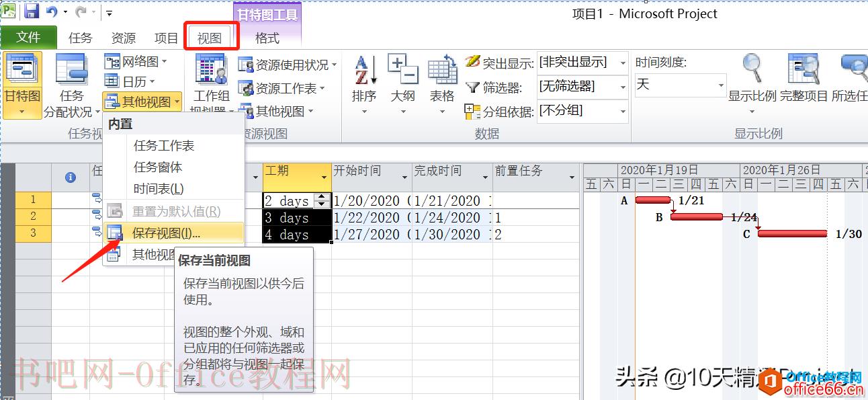Open the 格式 tab under Gantt tools
Screen dimensions: 868x400
coord(267,38)
